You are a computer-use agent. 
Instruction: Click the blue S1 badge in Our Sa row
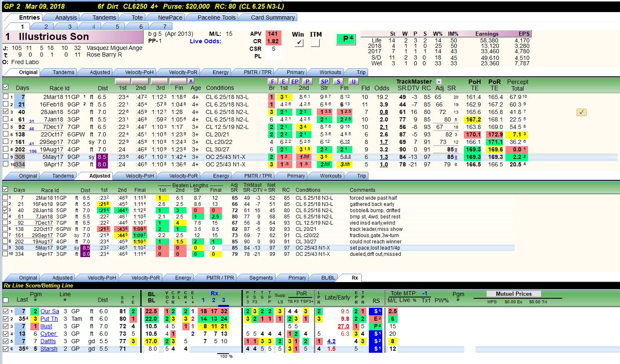pyautogui.click(x=376, y=311)
